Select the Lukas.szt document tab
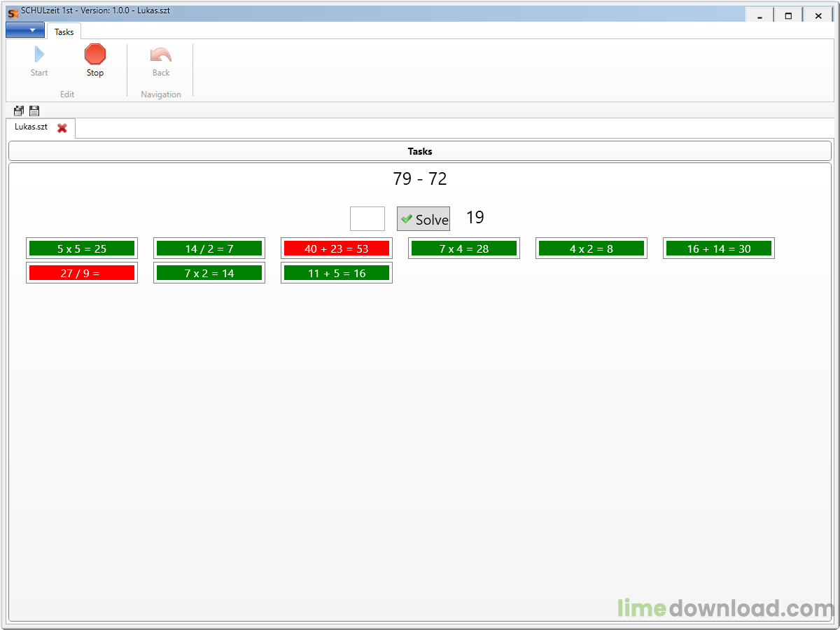 31,127
